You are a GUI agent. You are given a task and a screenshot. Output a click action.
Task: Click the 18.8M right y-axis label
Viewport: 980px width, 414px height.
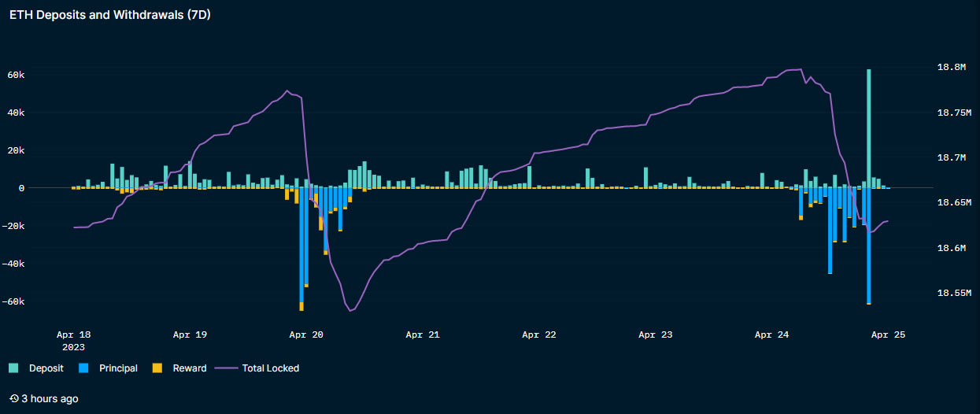coord(951,68)
